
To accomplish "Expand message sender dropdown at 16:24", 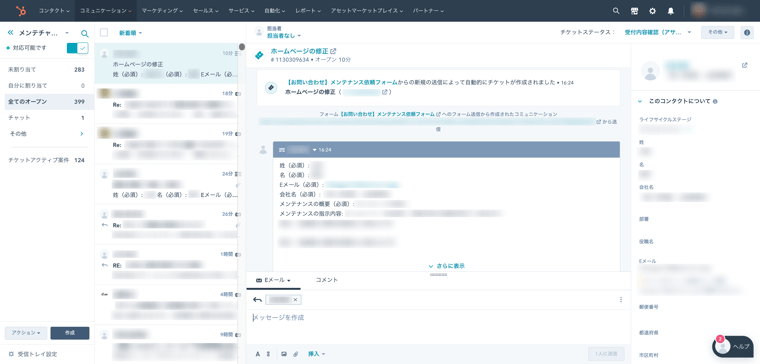I will [x=314, y=150].
